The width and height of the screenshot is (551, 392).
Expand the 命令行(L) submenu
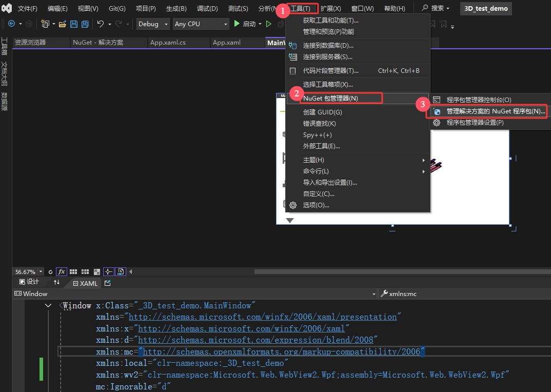(x=358, y=171)
